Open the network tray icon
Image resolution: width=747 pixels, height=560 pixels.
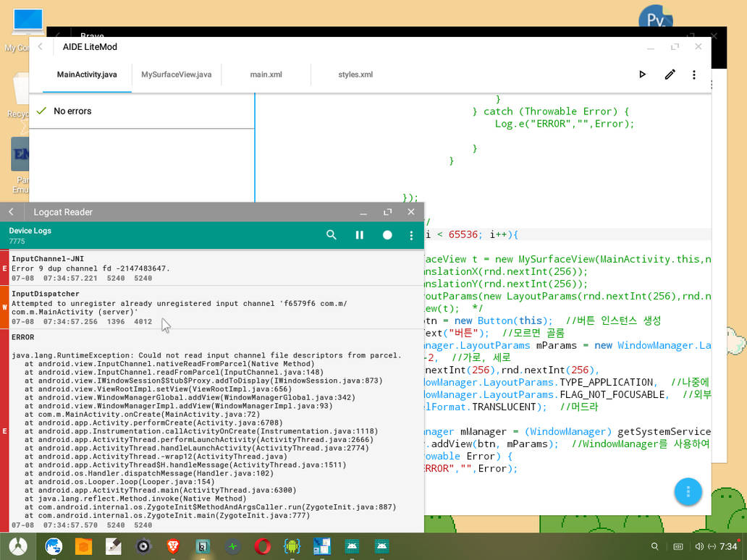click(x=712, y=546)
